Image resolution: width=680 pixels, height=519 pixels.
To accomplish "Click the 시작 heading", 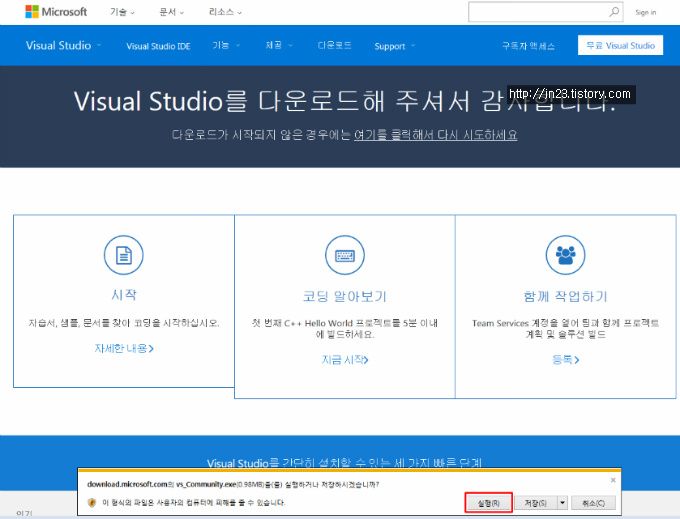I will [124, 295].
